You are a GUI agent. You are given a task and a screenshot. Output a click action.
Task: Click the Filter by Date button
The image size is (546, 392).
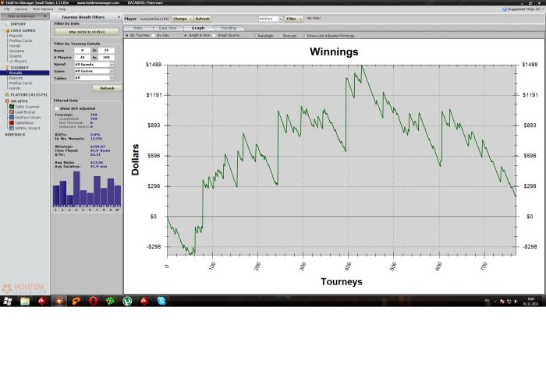coord(87,32)
